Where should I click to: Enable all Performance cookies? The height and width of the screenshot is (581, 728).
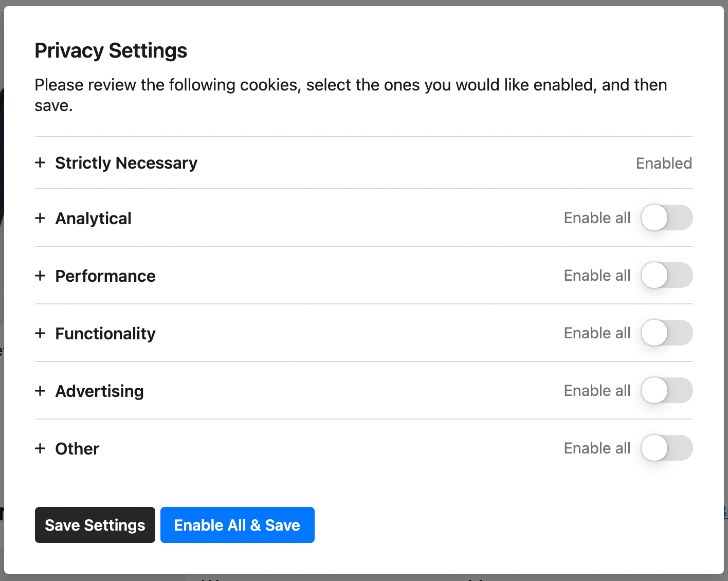coord(667,275)
